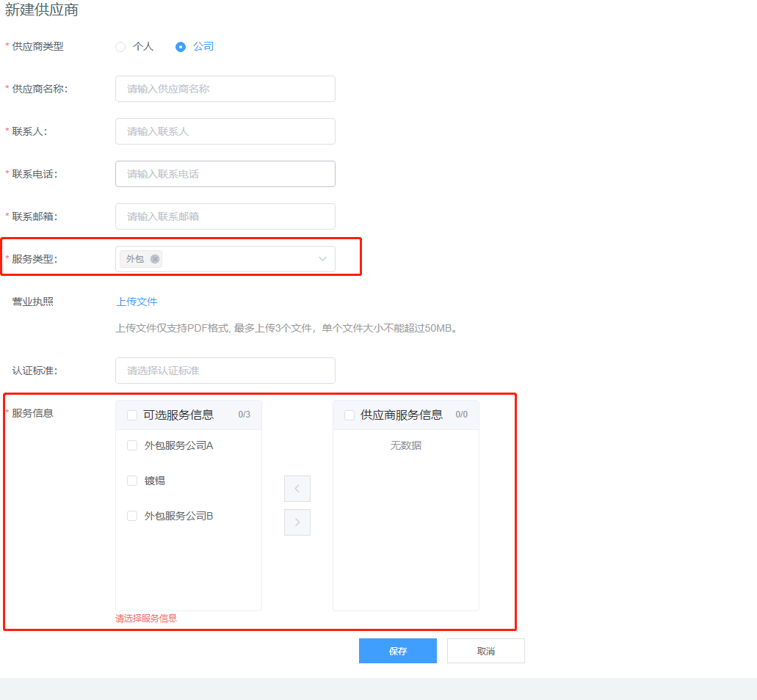Viewport: 757px width, 700px height.
Task: Click the 上传文件 link
Action: 137,302
